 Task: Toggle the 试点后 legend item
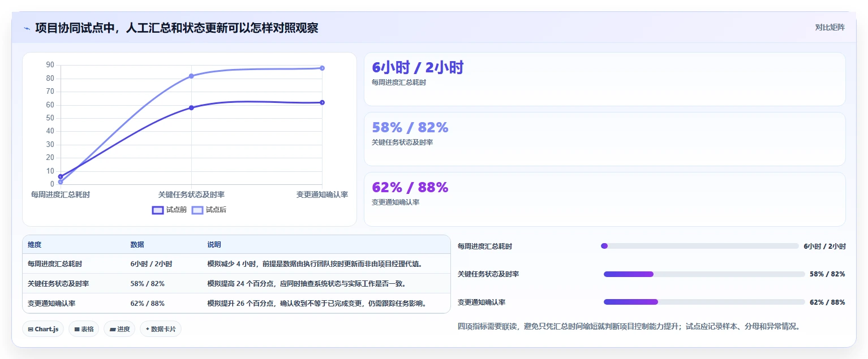click(x=209, y=210)
